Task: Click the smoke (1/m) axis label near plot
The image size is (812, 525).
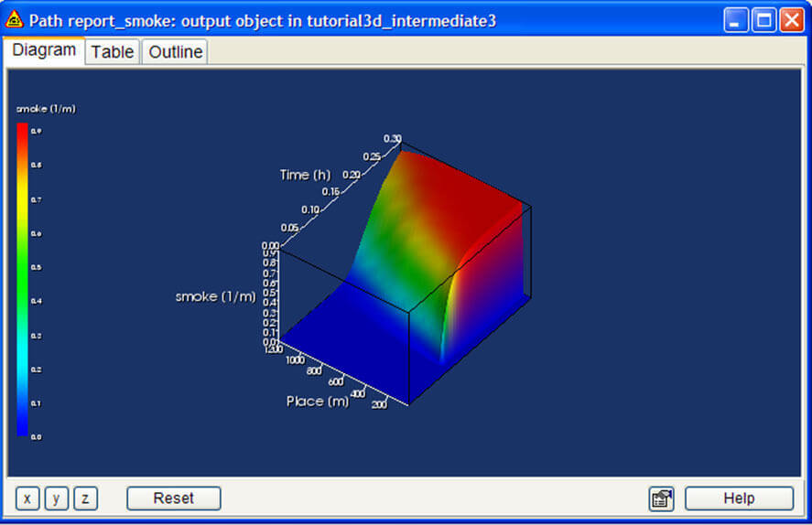Action: [215, 296]
